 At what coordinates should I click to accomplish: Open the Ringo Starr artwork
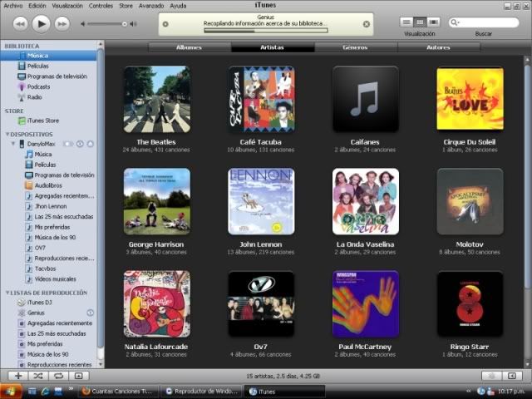470,304
